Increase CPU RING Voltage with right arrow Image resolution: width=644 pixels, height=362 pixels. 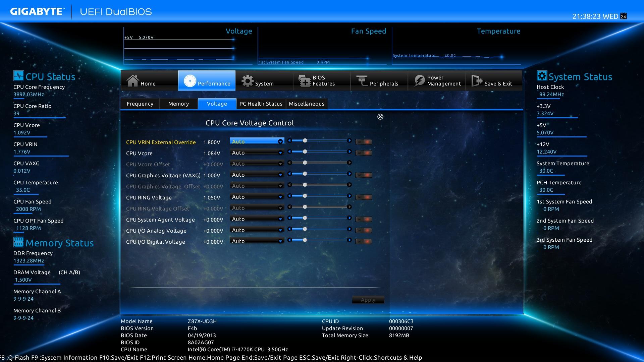click(349, 196)
